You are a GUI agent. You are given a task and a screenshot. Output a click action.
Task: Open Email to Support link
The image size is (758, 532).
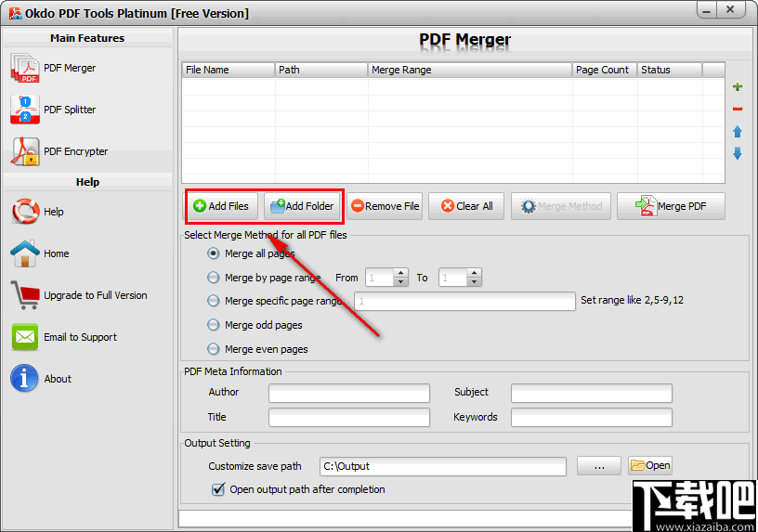pos(80,337)
